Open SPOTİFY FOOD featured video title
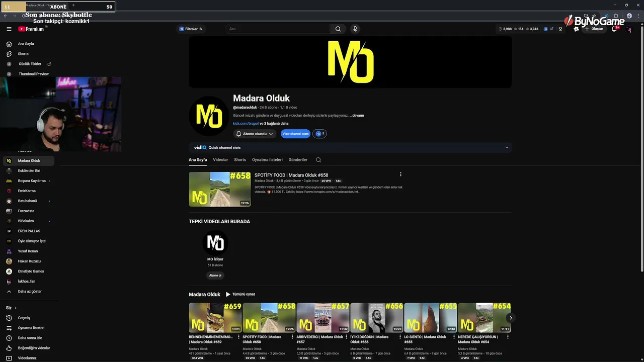 (x=291, y=175)
